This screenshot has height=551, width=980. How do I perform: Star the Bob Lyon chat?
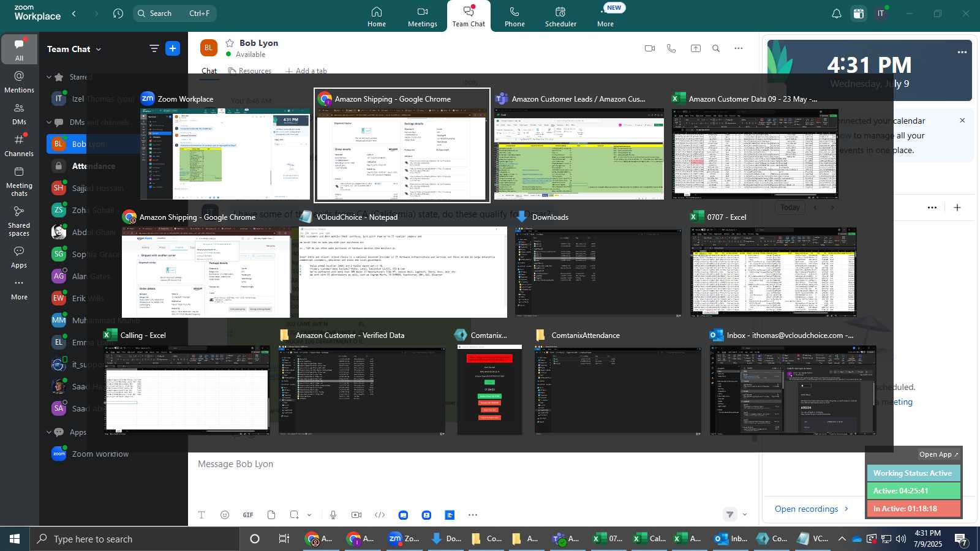point(230,43)
